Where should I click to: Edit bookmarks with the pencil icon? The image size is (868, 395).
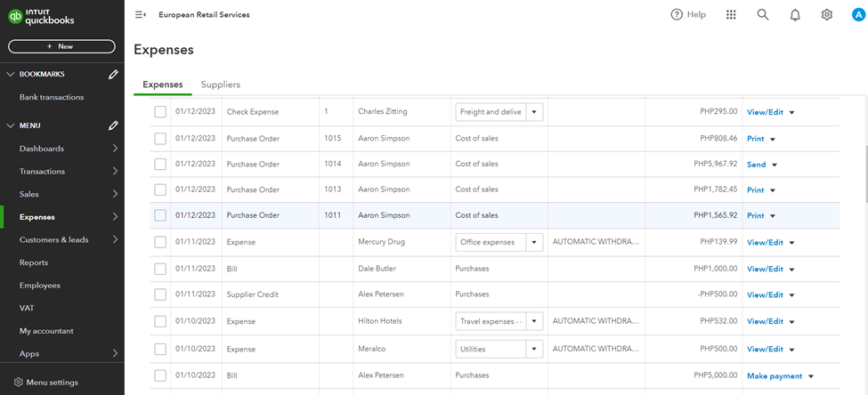pos(113,75)
